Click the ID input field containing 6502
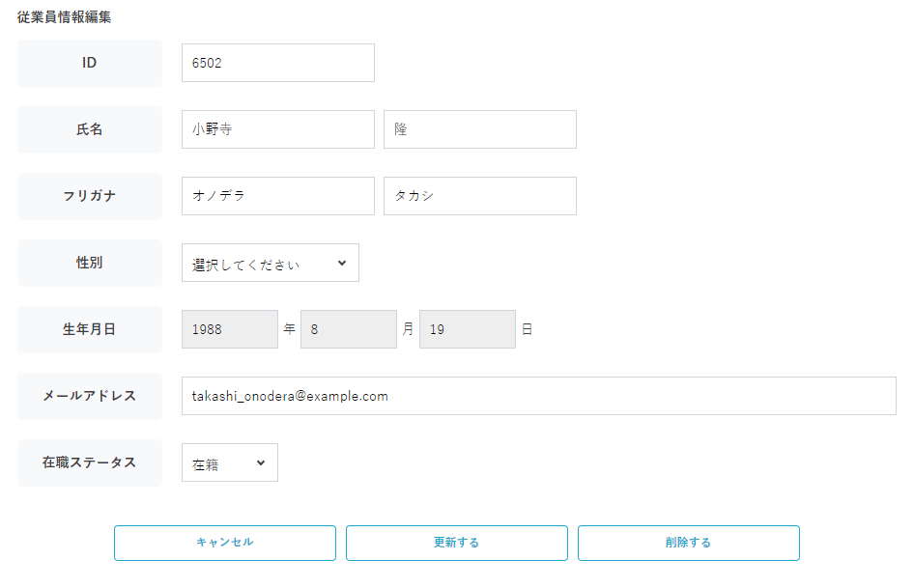The height and width of the screenshot is (588, 914). (x=277, y=63)
